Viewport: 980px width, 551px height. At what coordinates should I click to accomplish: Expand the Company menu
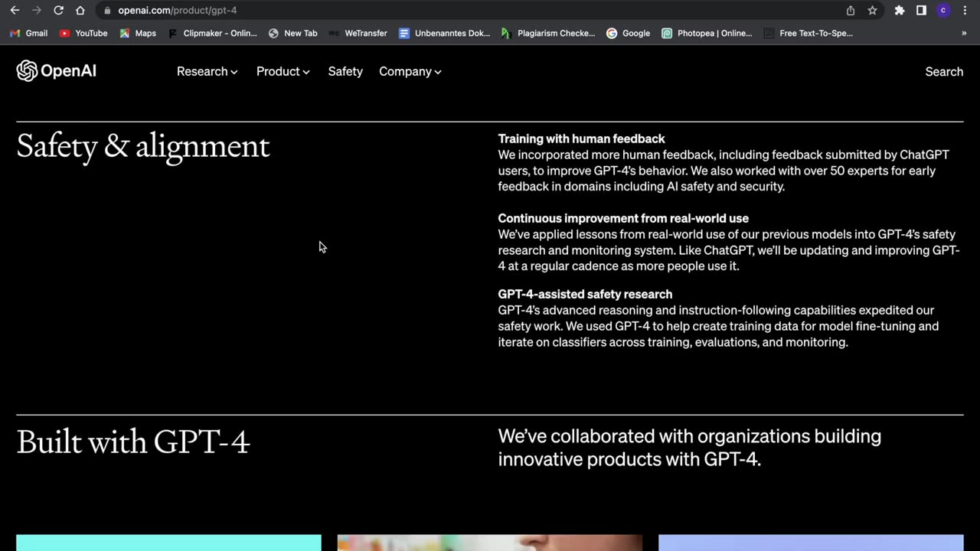(x=410, y=71)
